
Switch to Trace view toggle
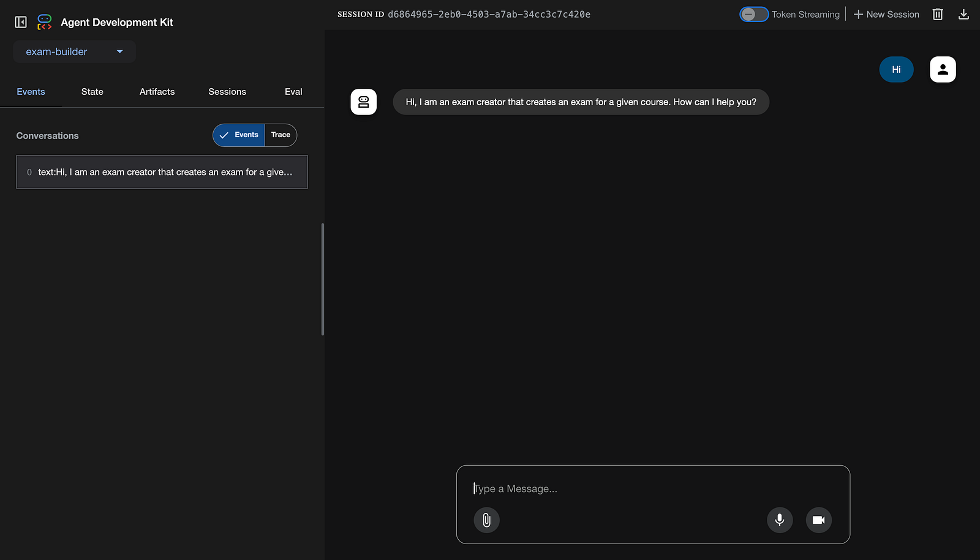coord(281,135)
